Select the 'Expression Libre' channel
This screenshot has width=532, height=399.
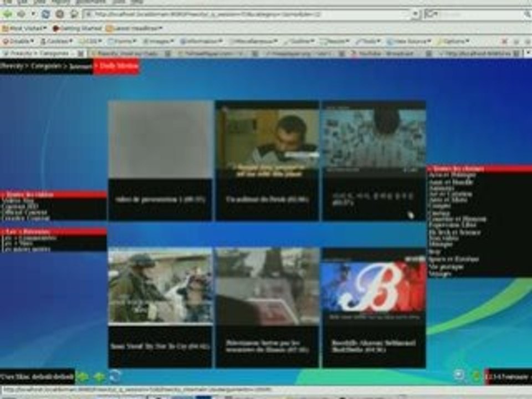[x=452, y=225]
